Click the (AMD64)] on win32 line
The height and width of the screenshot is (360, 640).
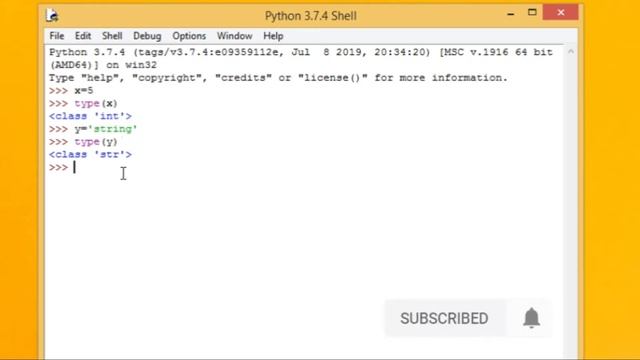coord(103,65)
